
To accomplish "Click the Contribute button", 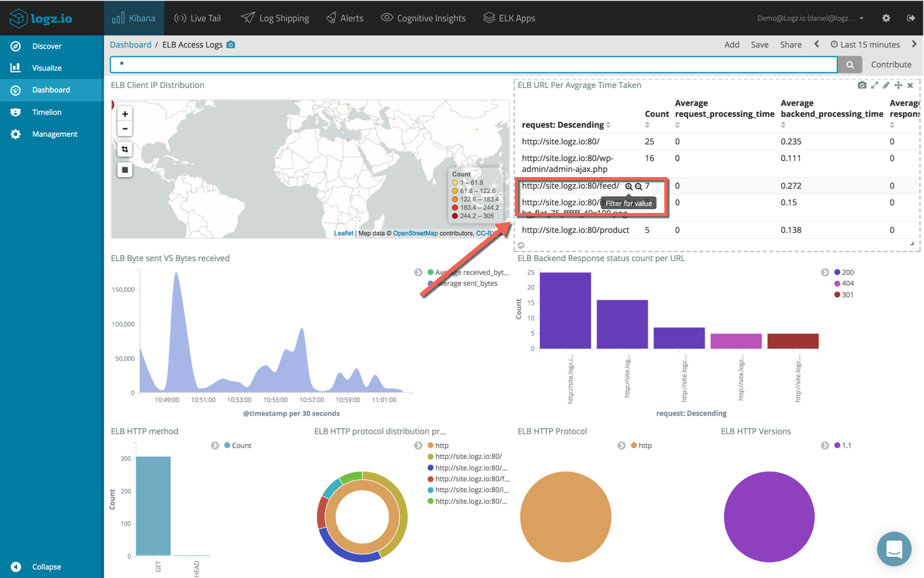I will (891, 64).
